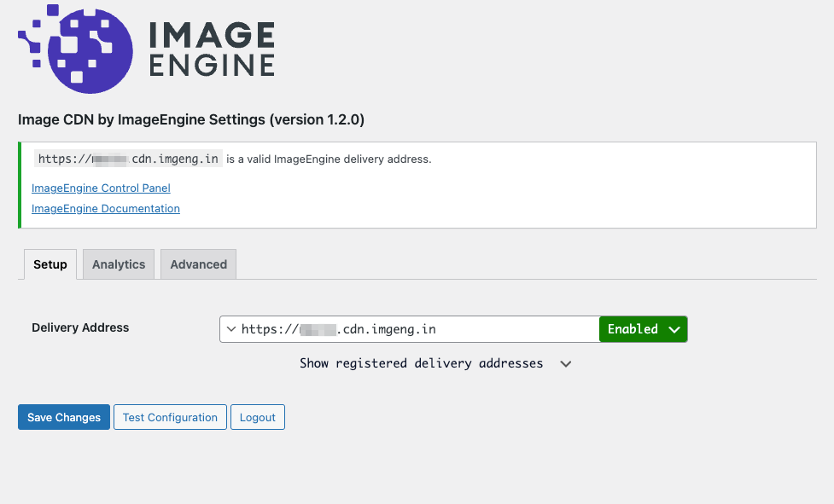Click the Save Changes button
Viewport: 834px width, 504px height.
pyautogui.click(x=64, y=417)
